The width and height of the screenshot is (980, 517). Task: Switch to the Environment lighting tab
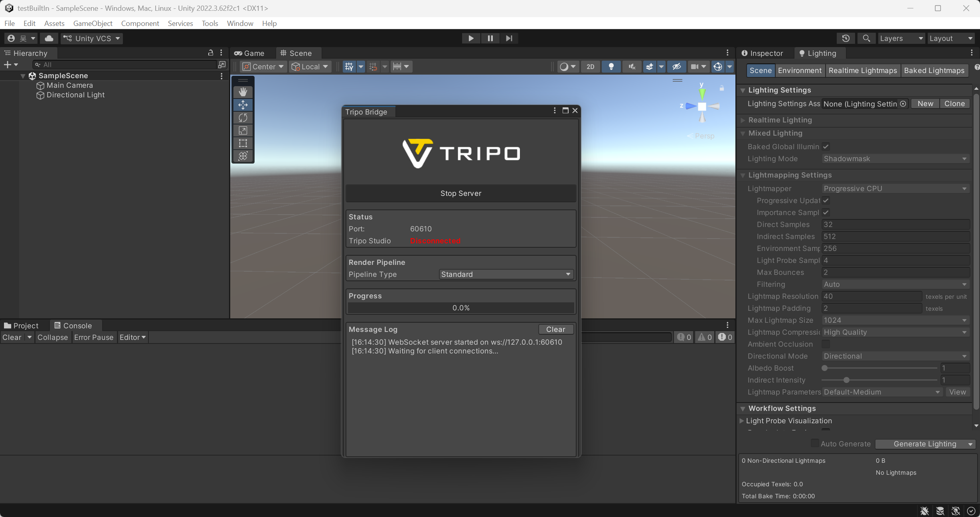799,71
